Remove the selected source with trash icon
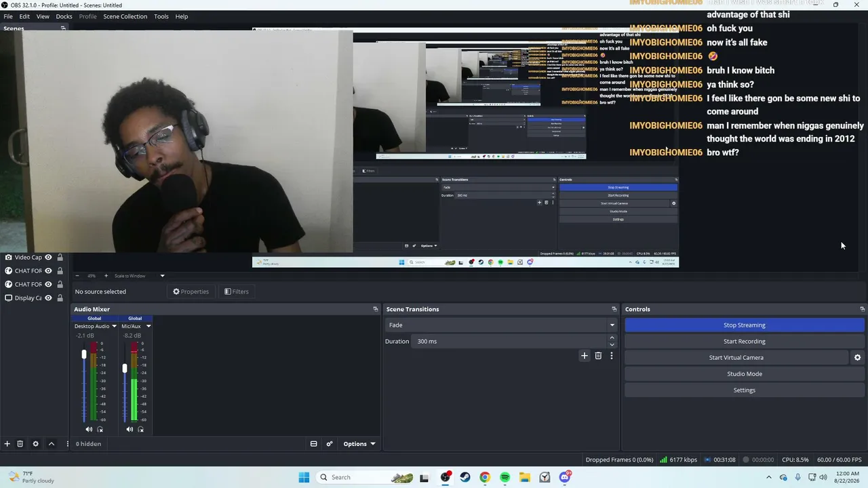Screen dimensions: 868x488 click(x=20, y=444)
